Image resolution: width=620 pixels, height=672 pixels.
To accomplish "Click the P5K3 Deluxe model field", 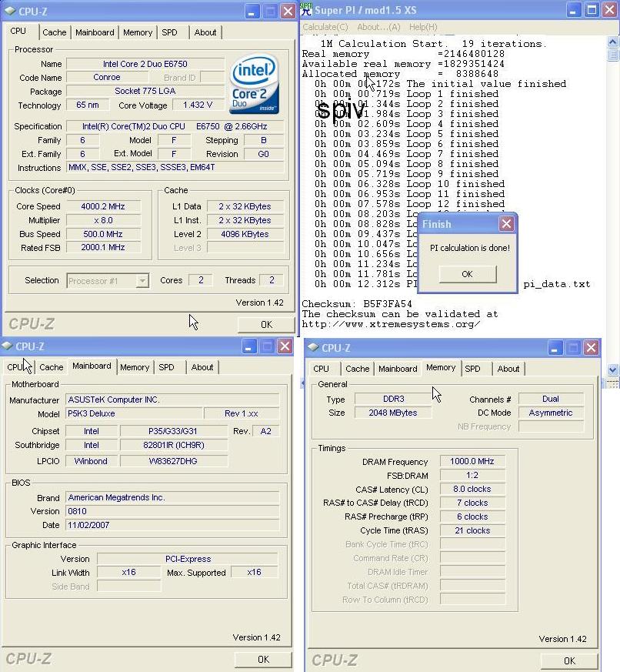I will [134, 413].
